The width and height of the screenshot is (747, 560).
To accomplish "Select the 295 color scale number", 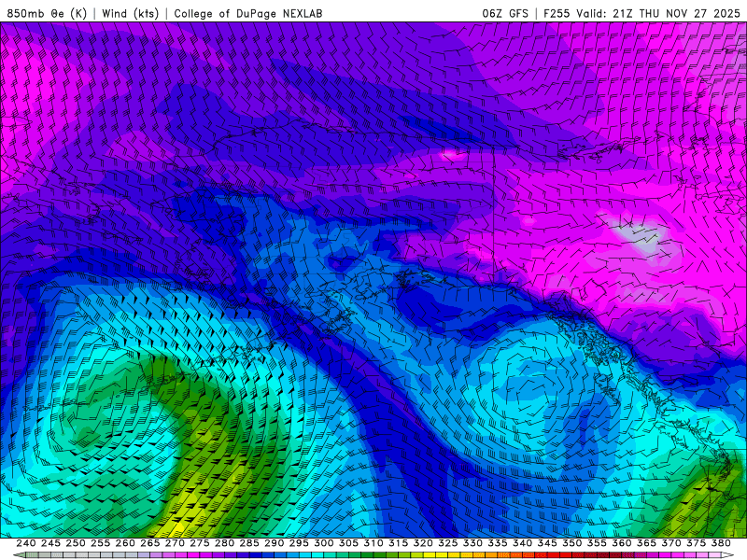I will [x=299, y=543].
